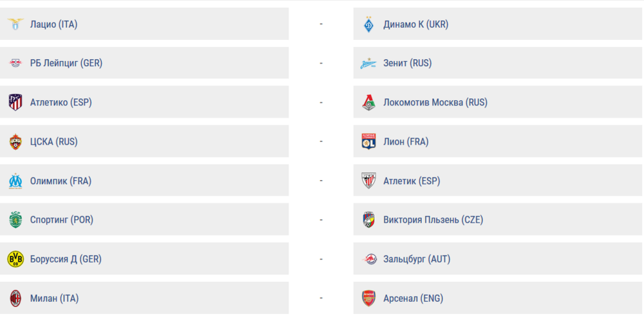Open the Атлетик (ESP) team link

coord(412,181)
